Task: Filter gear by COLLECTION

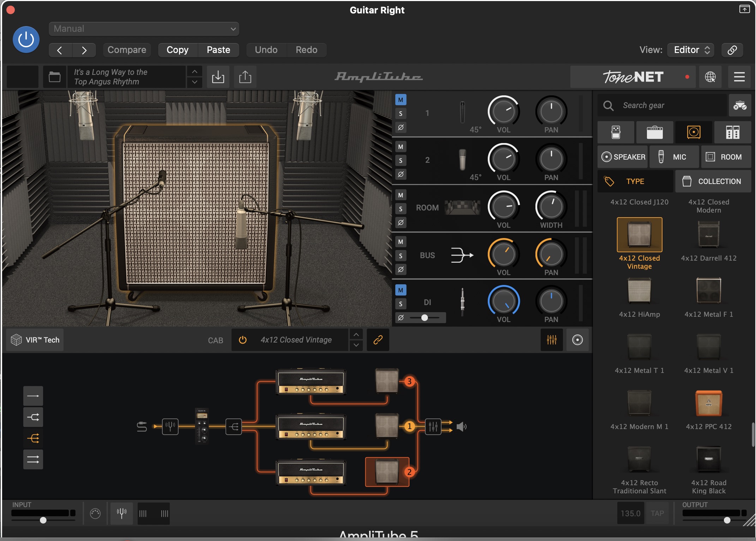Action: click(713, 181)
